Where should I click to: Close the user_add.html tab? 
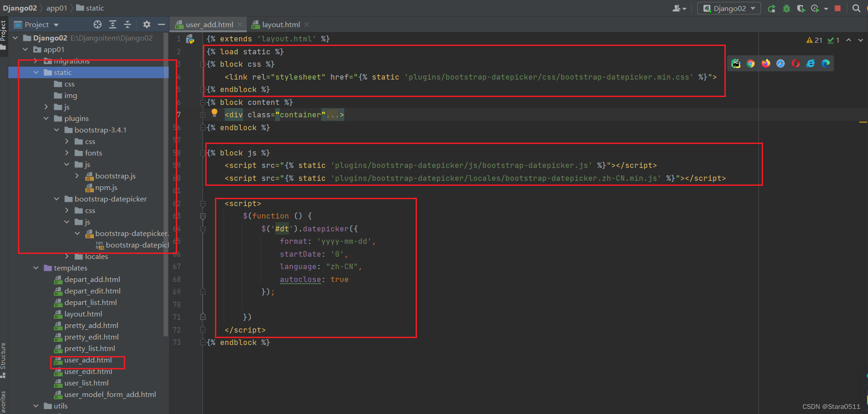(240, 24)
